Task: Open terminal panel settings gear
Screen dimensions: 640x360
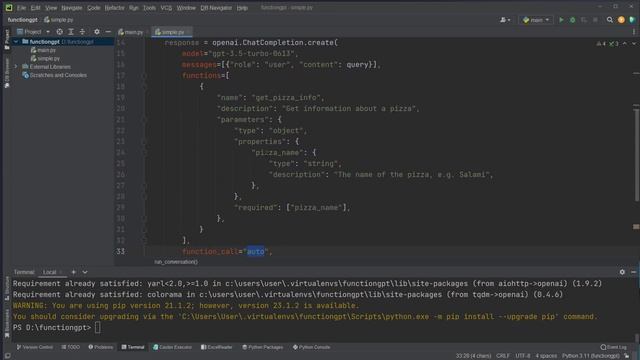Action: click(622, 272)
